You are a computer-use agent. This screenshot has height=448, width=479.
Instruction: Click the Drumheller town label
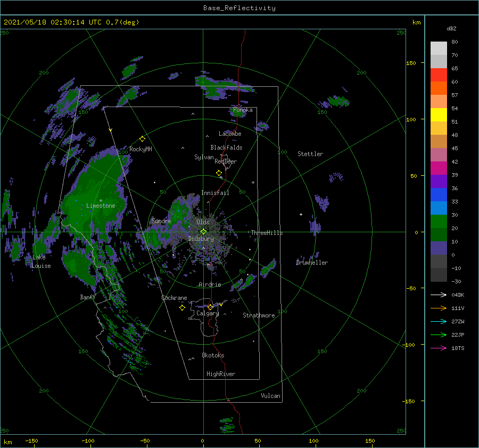click(x=312, y=263)
